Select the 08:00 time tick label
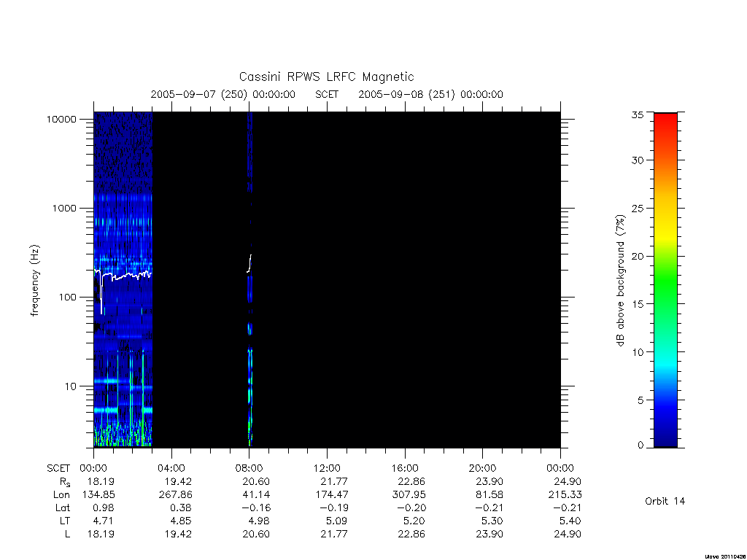The height and width of the screenshot is (560, 747). click(x=249, y=468)
